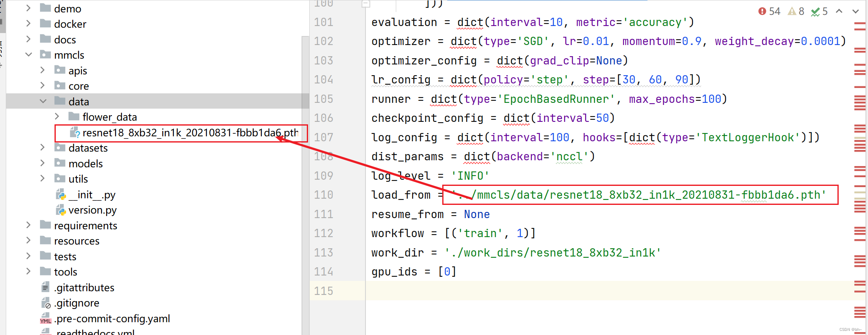The width and height of the screenshot is (868, 335).
Task: Expand the demo folder arrow
Action: click(x=28, y=8)
